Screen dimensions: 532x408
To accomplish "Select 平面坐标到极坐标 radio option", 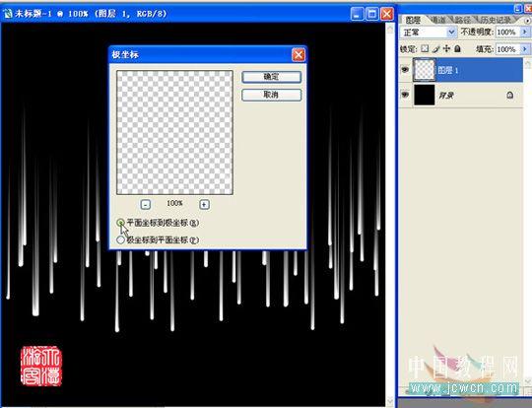I will point(120,223).
